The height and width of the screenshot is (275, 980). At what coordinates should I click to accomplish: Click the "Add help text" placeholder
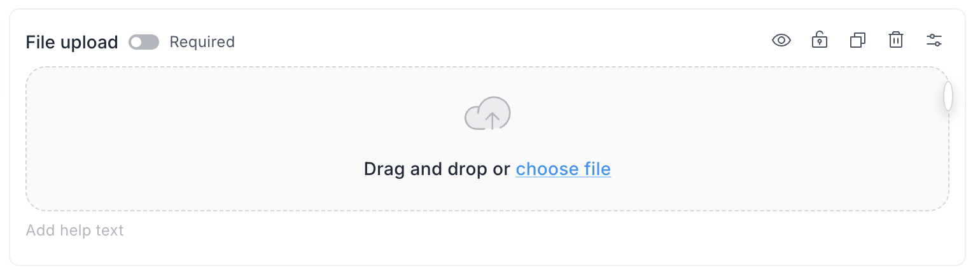74,230
